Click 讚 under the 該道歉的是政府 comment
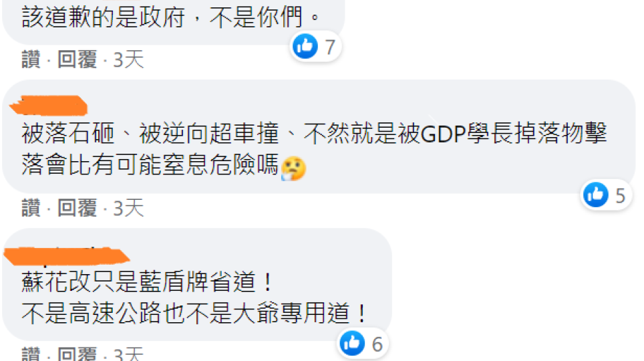644x361 pixels. (x=31, y=59)
